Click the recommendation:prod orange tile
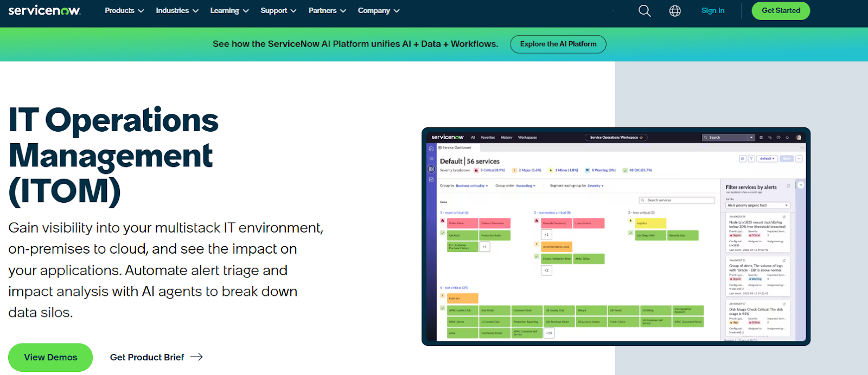Viewport: 868px width, 375px height. (x=557, y=247)
